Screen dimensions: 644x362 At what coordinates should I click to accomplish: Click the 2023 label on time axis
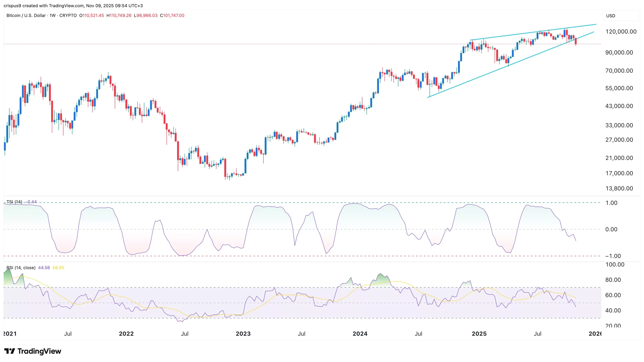coord(243,334)
